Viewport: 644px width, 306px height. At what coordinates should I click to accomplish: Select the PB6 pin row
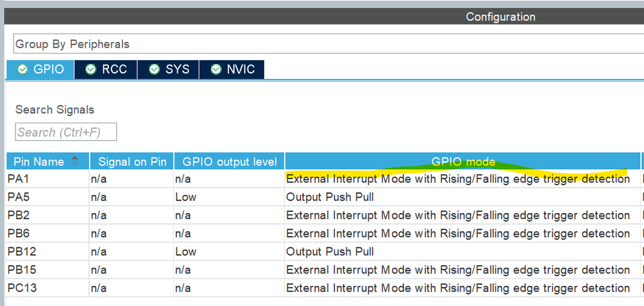324,233
